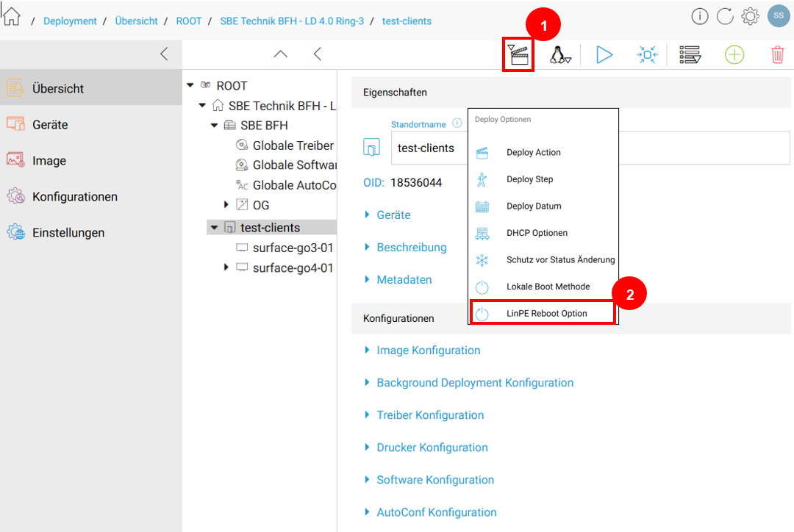Collapse the test-clients tree node arrow
Viewport: 794px width, 532px height.
click(x=214, y=228)
